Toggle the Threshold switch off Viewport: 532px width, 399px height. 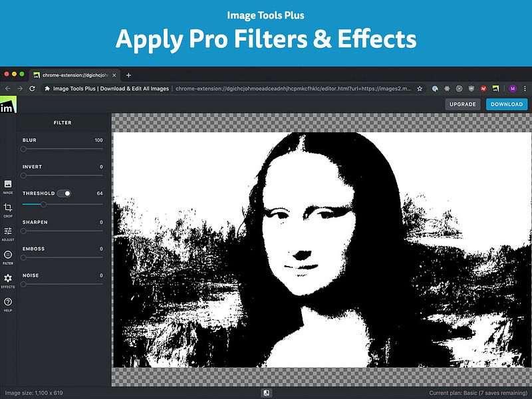[64, 194]
